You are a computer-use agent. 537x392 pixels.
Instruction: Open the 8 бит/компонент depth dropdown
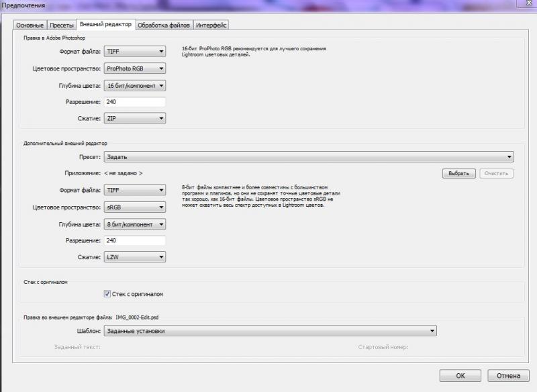click(x=135, y=224)
